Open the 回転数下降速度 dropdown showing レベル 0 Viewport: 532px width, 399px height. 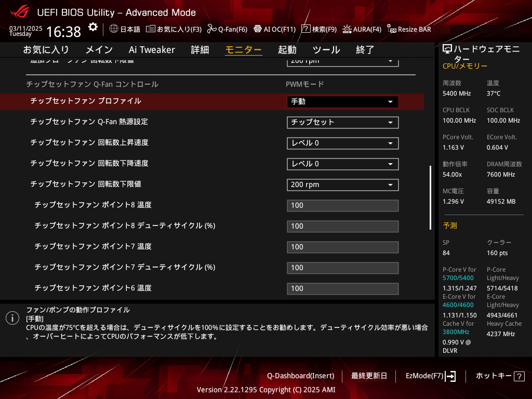click(343, 164)
